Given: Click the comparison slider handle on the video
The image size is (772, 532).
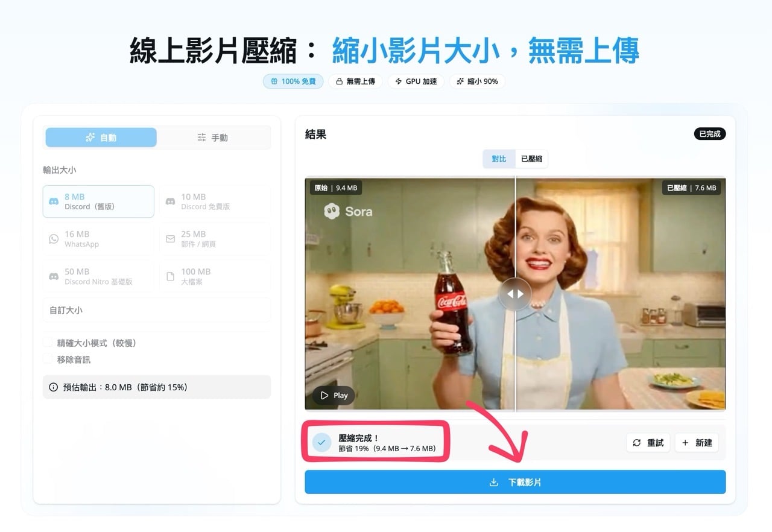Looking at the screenshot, I should coord(515,294).
